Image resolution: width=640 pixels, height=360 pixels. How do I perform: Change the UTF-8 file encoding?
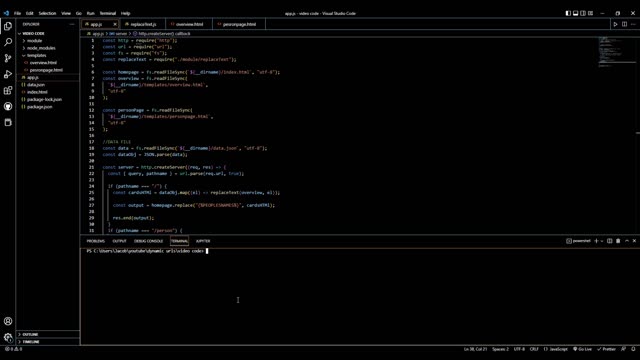click(x=519, y=349)
